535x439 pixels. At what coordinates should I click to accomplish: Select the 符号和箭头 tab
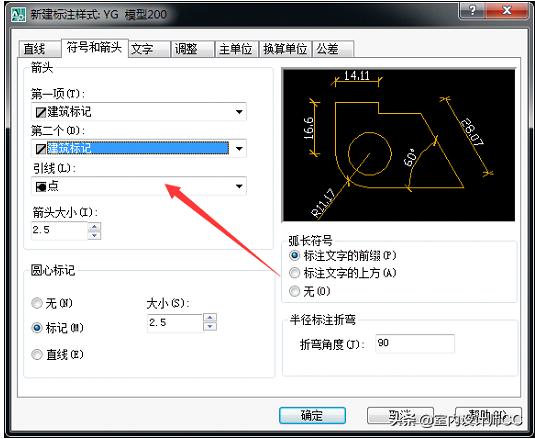(x=95, y=48)
